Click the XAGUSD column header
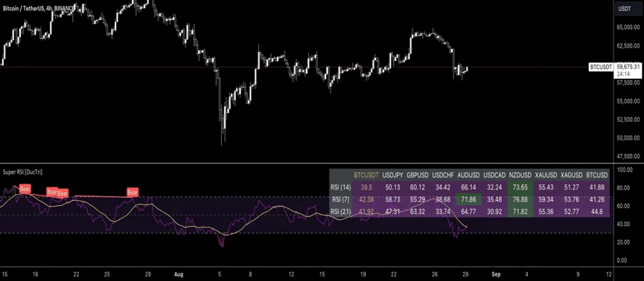Viewport: 644px width, 281px height. coord(571,175)
